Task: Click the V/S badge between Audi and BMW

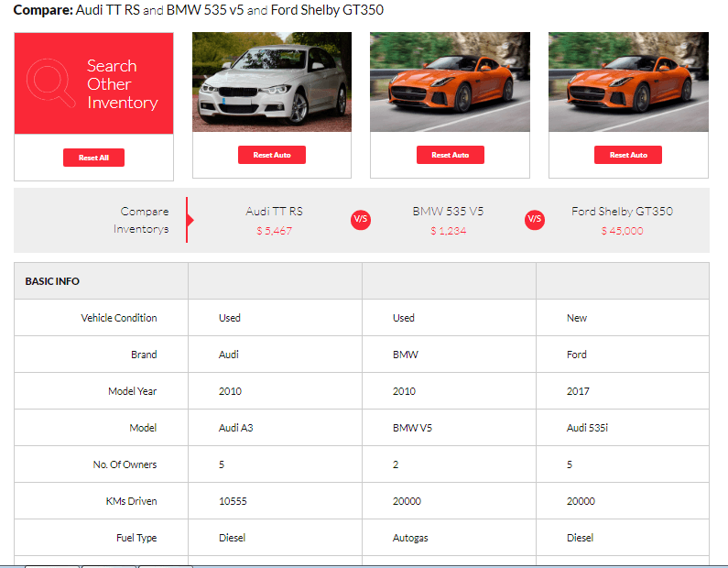Action: click(x=361, y=220)
